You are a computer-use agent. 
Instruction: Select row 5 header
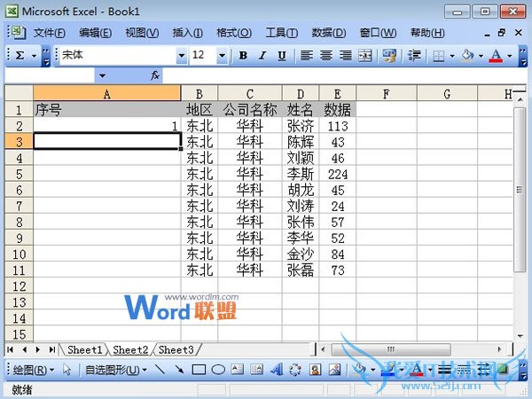point(19,174)
